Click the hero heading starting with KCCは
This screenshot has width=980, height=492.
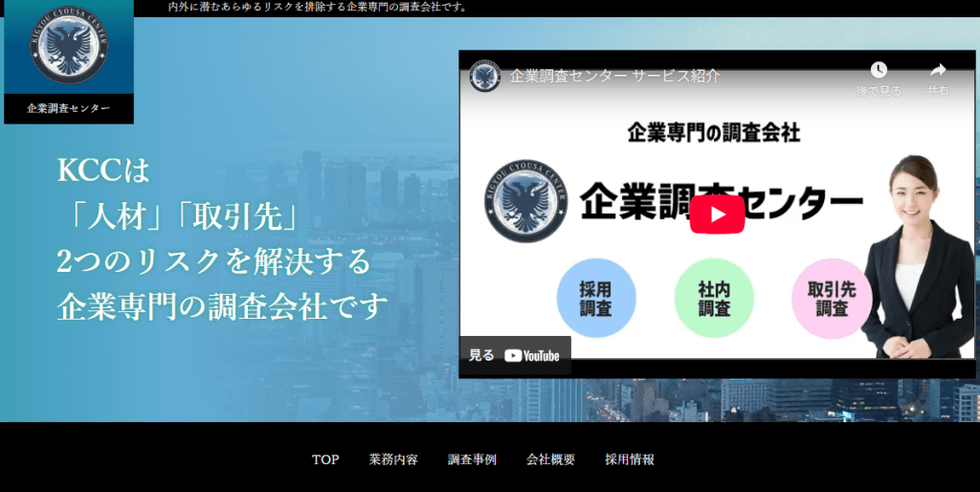click(222, 239)
